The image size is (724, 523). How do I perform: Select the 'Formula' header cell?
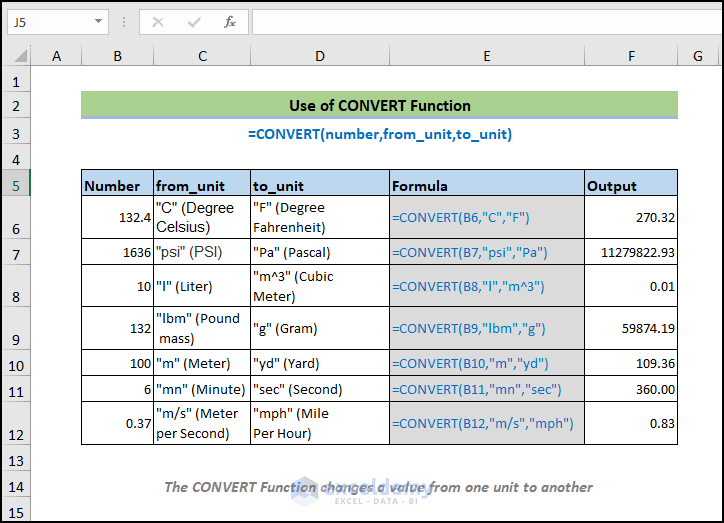(487, 183)
